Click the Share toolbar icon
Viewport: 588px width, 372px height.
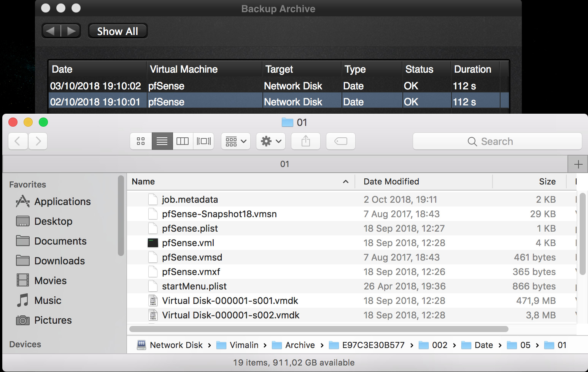(x=306, y=141)
